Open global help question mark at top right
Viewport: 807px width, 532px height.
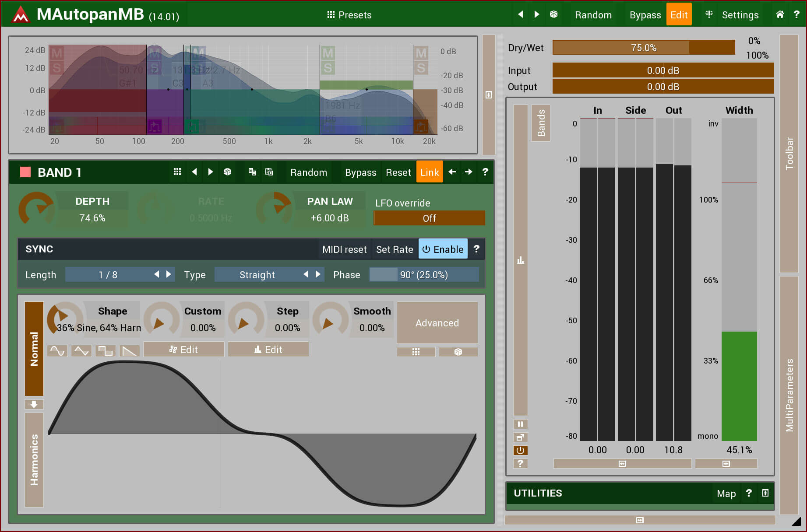pyautogui.click(x=796, y=14)
